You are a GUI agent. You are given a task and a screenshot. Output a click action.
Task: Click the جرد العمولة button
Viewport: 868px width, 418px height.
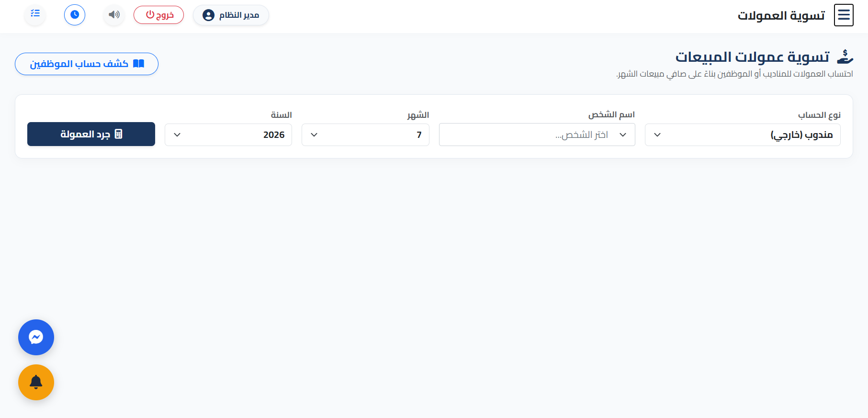(91, 134)
